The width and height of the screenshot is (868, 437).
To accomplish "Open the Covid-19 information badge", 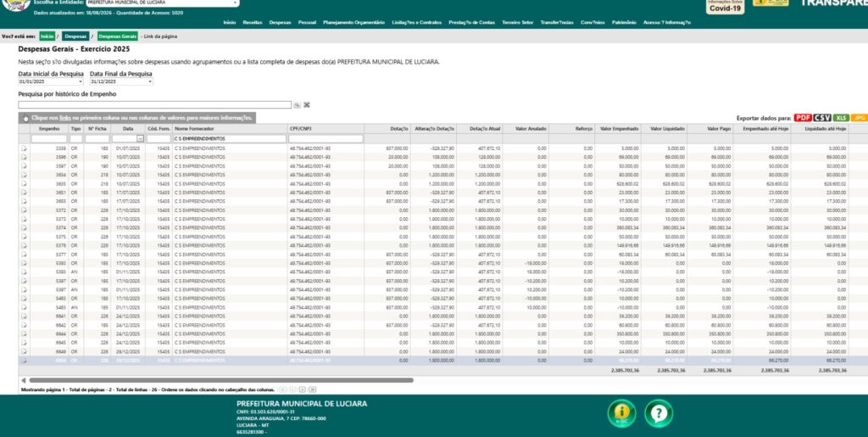I will click(725, 7).
